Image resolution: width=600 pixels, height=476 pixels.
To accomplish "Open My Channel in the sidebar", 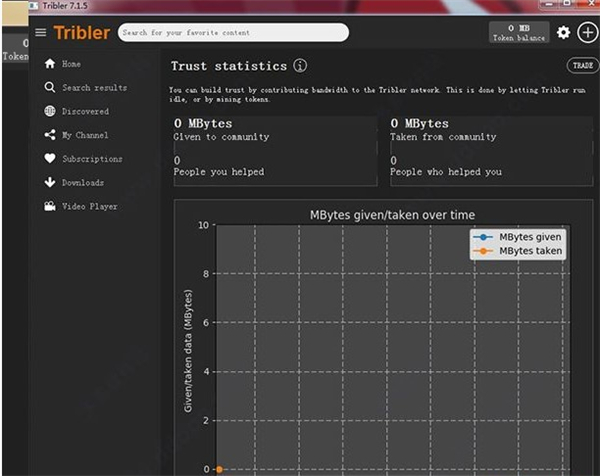I will click(x=84, y=135).
